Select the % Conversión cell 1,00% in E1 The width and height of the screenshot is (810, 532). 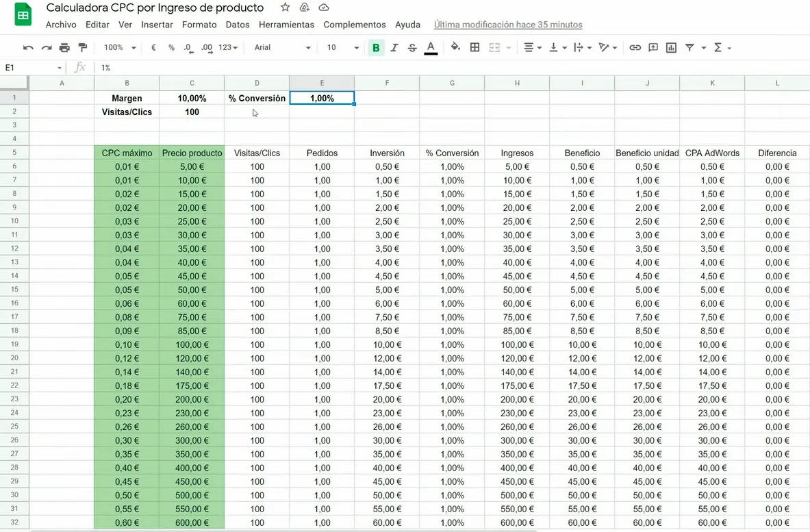322,98
